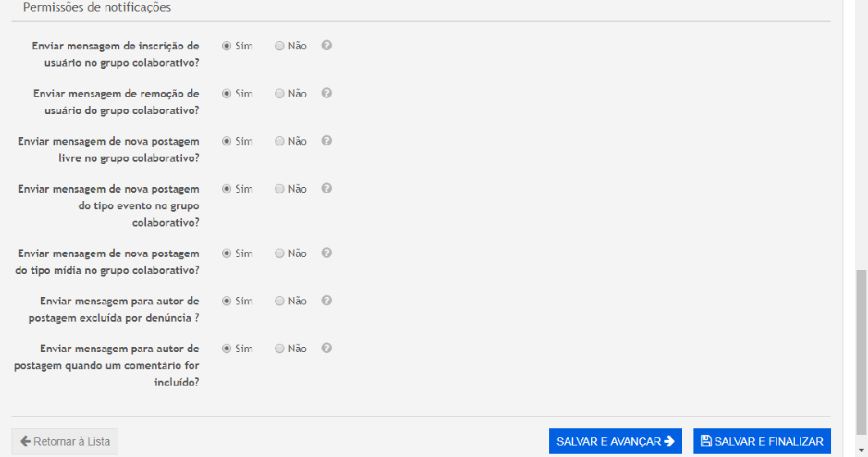Show help for post removed by report
The height and width of the screenshot is (457, 868).
click(x=326, y=300)
